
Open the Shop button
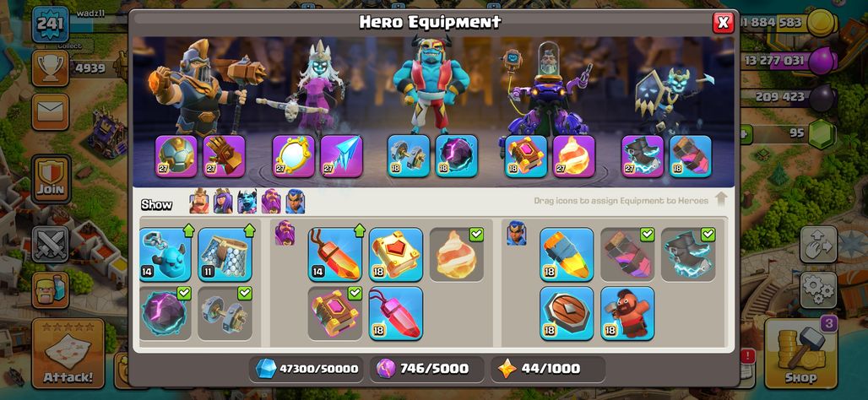(x=800, y=353)
